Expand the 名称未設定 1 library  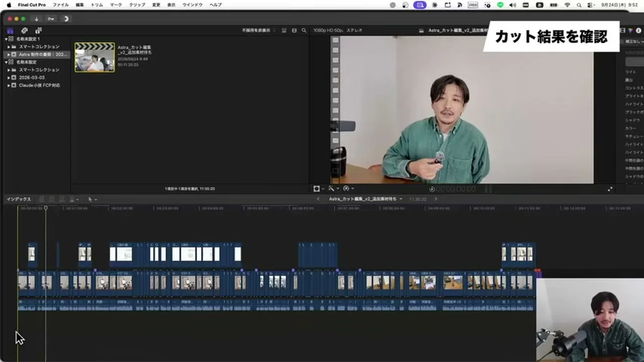(7, 39)
